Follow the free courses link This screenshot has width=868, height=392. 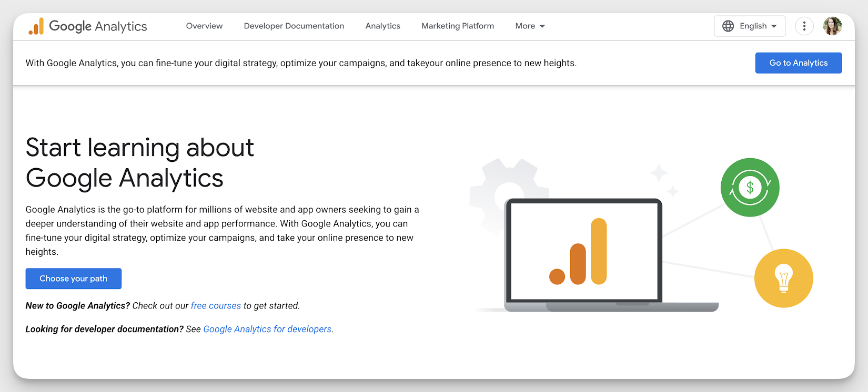[x=216, y=306]
